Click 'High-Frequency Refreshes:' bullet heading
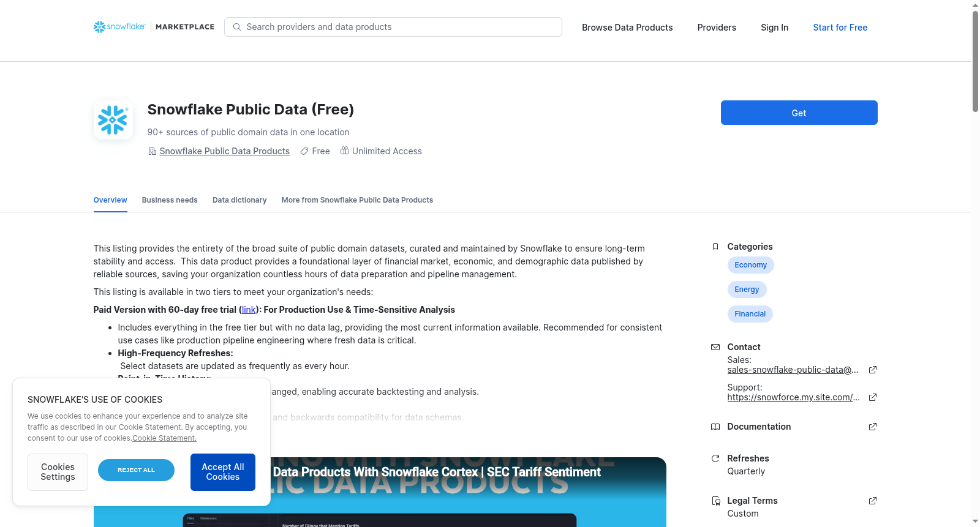Viewport: 980px width, 527px height. pyautogui.click(x=175, y=353)
